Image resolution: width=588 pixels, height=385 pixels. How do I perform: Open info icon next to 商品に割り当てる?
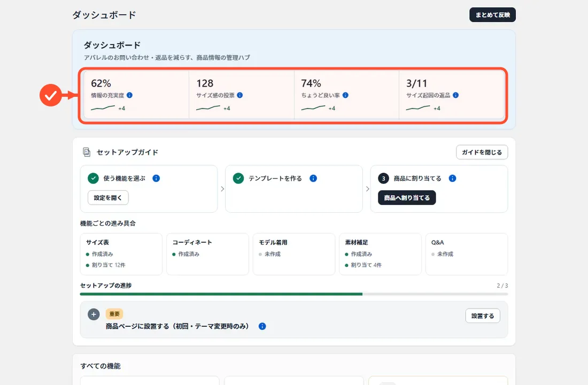pyautogui.click(x=452, y=178)
